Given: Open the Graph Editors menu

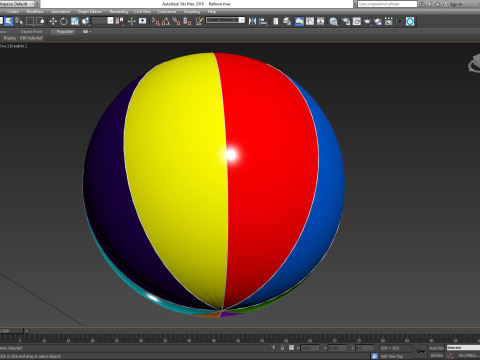Looking at the screenshot, I should (x=90, y=12).
